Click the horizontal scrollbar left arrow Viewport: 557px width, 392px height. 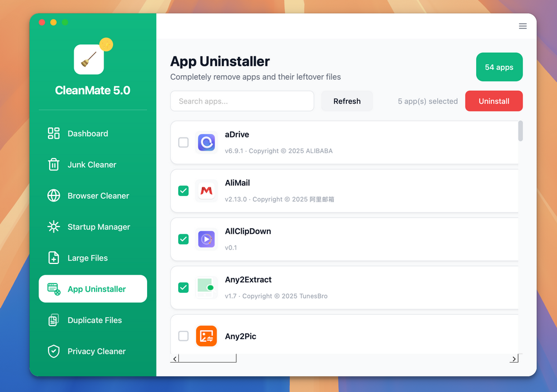(174, 359)
